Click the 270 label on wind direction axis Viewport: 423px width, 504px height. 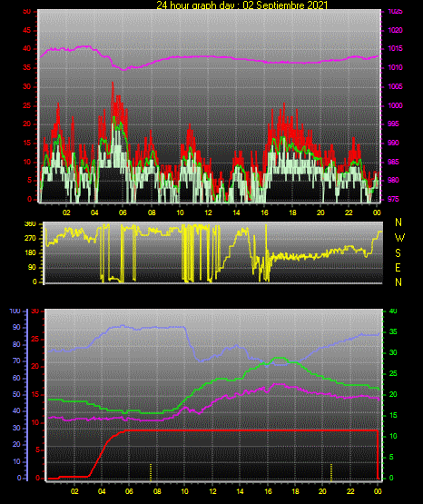point(30,239)
